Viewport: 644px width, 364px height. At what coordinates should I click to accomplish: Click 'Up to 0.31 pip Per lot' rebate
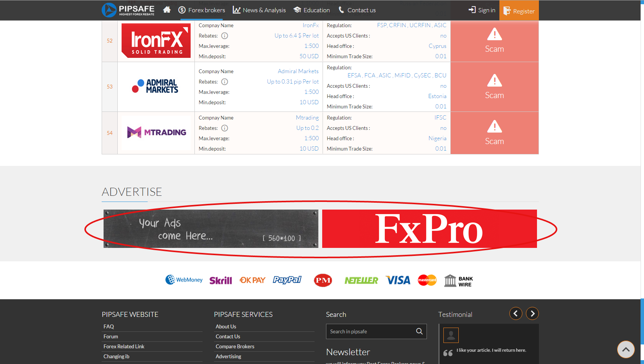click(x=293, y=82)
